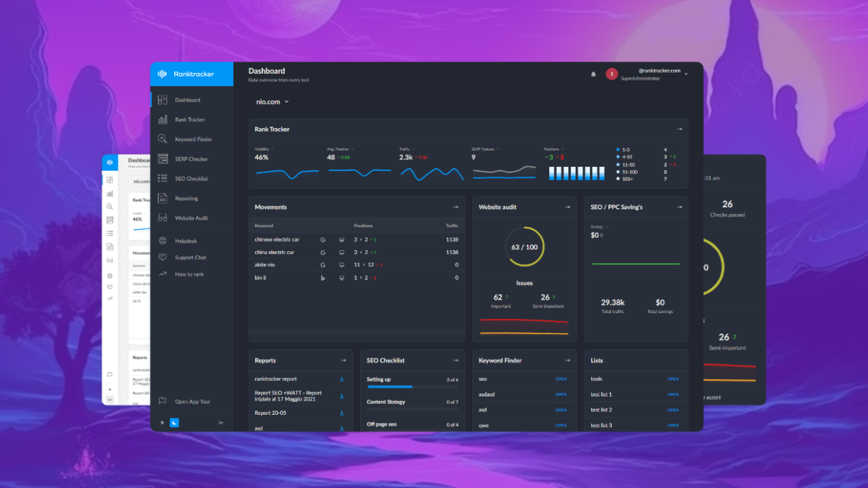
Task: Open the account menu chevron by SuperAdministrator
Action: point(686,74)
